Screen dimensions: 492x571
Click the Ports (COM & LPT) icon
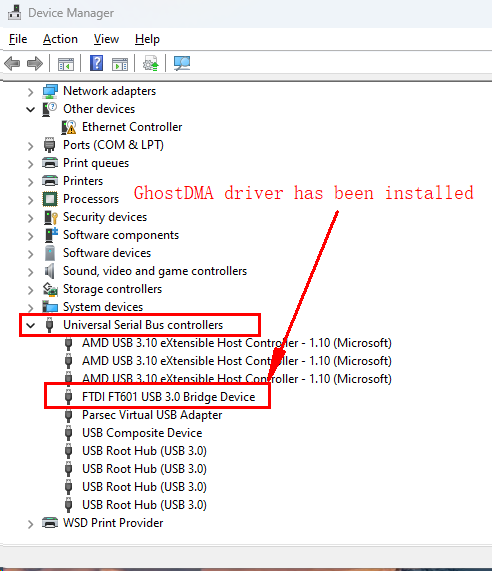(50, 145)
